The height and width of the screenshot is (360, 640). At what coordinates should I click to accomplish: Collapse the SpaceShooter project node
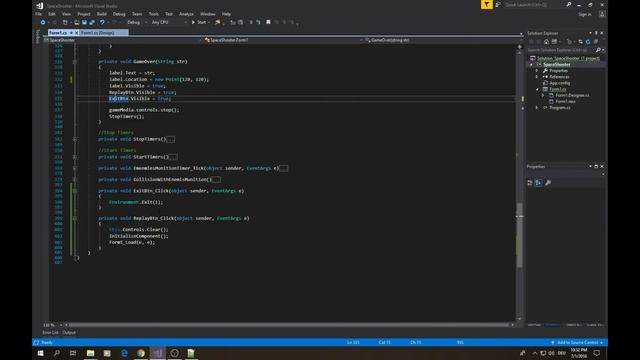click(x=531, y=64)
